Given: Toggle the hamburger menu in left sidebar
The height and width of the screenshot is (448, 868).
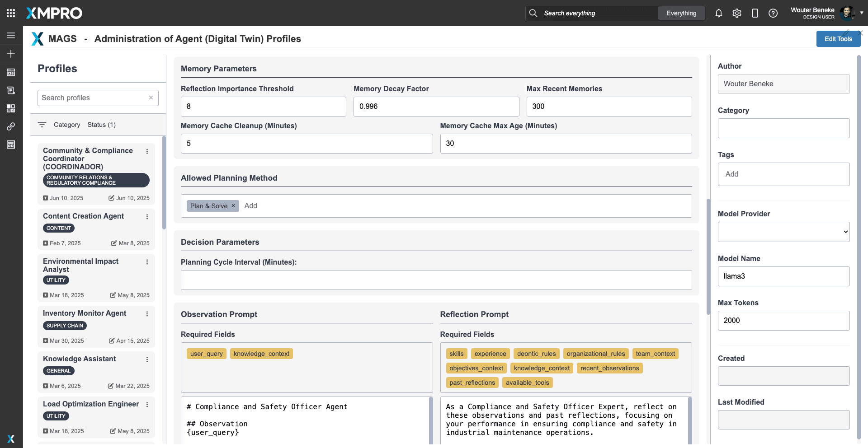Looking at the screenshot, I should click(11, 35).
